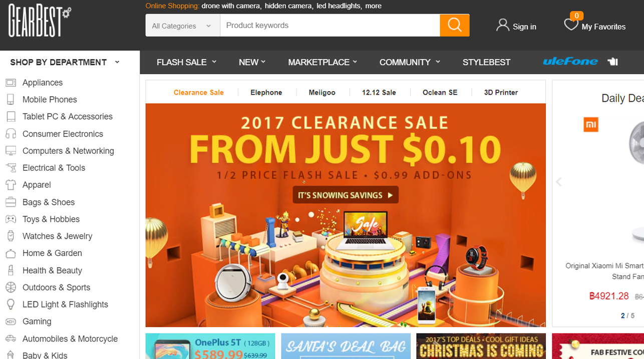Select the Mobile Phones category icon
Viewport: 644px width, 359px height.
(x=11, y=99)
